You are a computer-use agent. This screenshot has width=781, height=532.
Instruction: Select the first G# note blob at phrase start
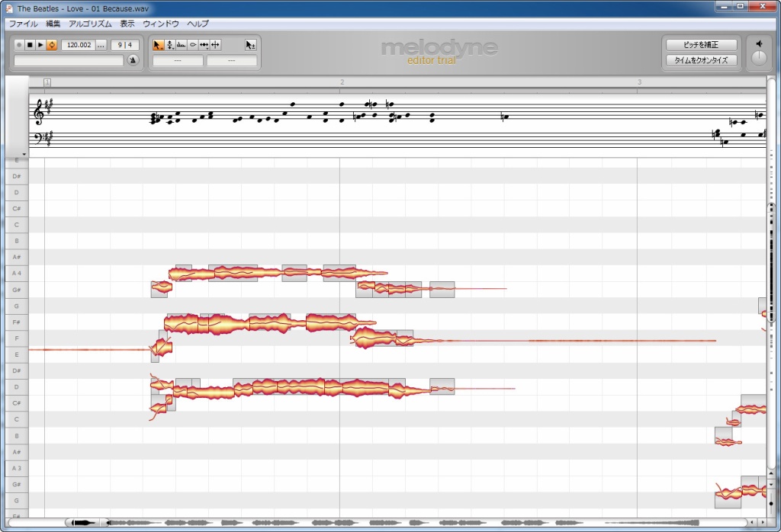click(162, 287)
